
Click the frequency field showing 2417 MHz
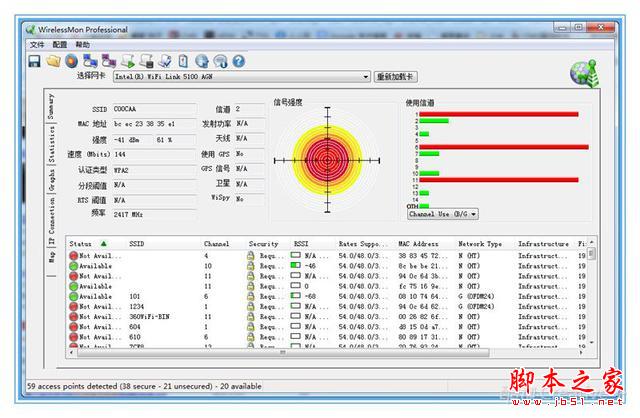154,214
